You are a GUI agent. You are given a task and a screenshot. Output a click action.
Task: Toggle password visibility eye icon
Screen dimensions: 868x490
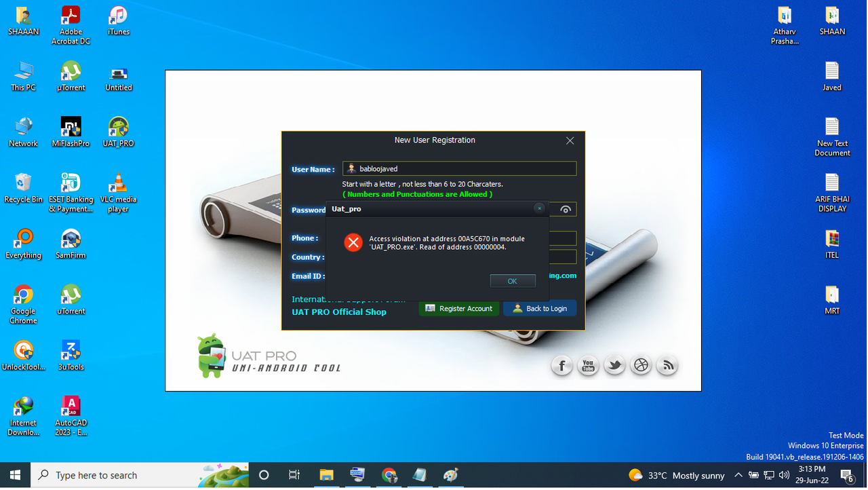pyautogui.click(x=565, y=210)
